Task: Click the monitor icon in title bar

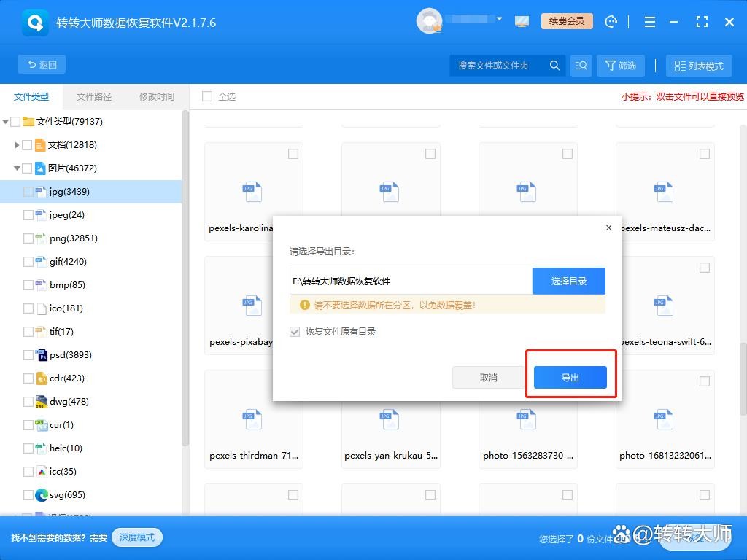Action: click(x=522, y=21)
